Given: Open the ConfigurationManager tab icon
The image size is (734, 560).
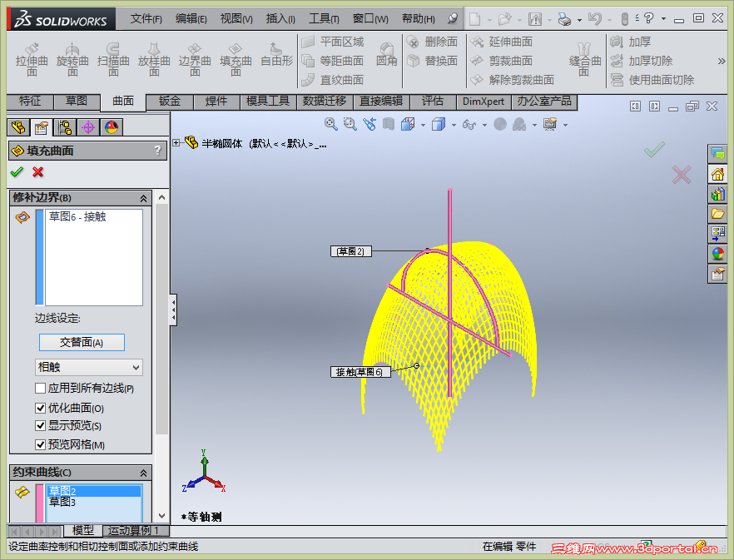Looking at the screenshot, I should pos(65,127).
